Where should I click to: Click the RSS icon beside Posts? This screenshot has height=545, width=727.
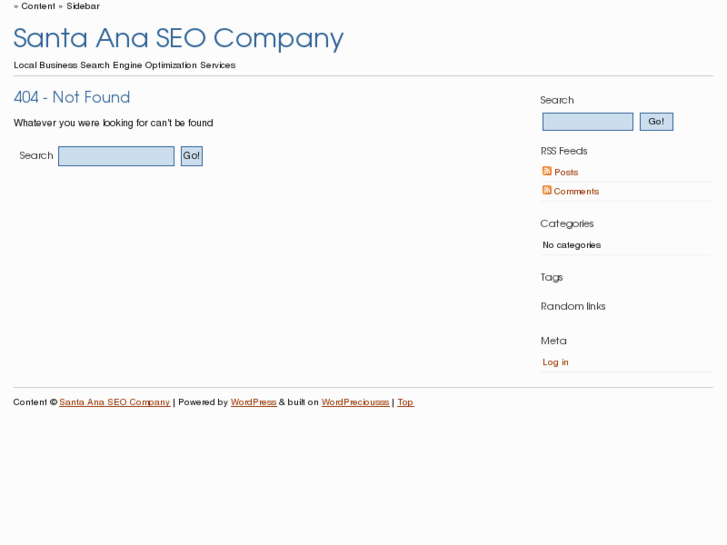click(547, 171)
